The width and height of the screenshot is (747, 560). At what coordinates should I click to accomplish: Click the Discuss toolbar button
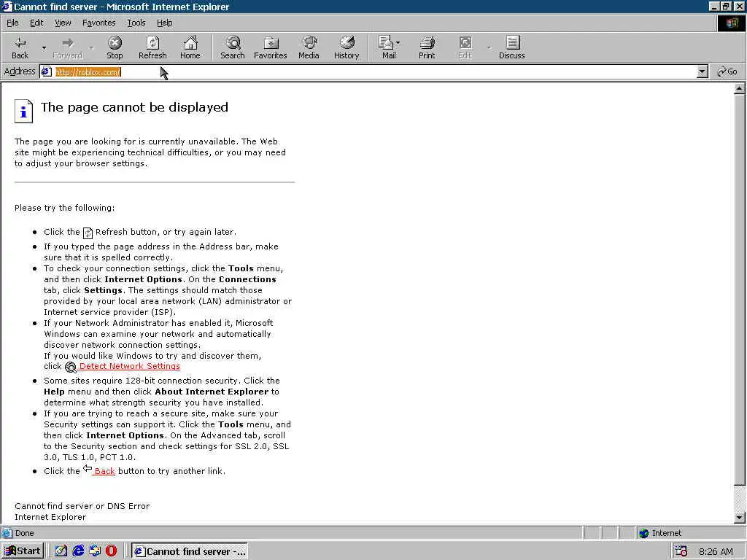511,47
